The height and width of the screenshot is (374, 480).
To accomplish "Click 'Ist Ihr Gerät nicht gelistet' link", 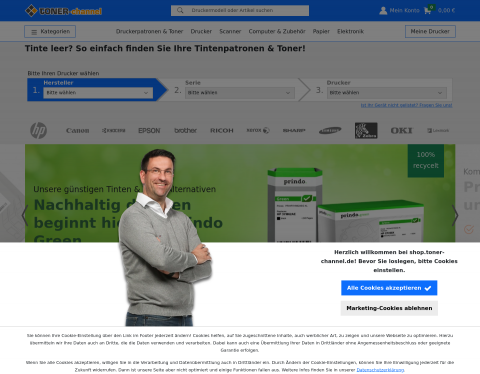I will pyautogui.click(x=406, y=105).
